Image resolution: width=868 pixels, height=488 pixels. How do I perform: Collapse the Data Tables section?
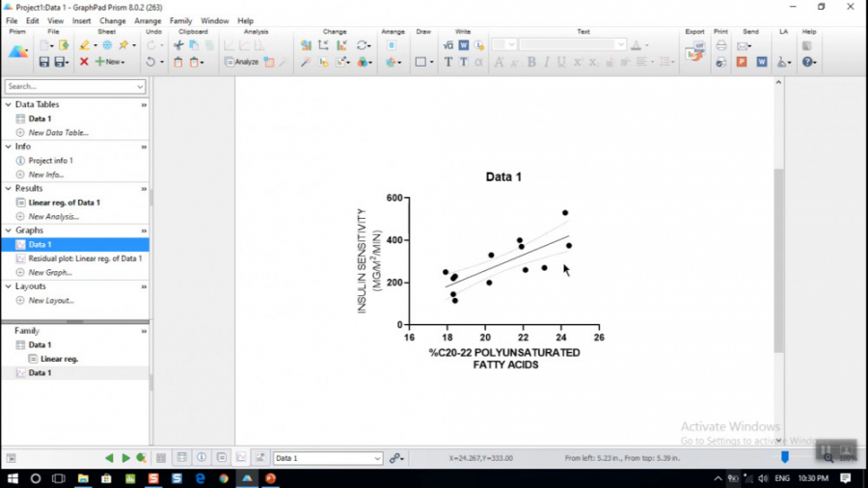point(9,104)
